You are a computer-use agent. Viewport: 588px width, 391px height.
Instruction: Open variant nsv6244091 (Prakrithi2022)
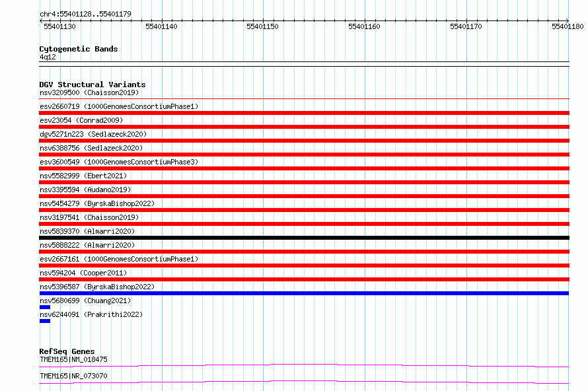pos(91,314)
